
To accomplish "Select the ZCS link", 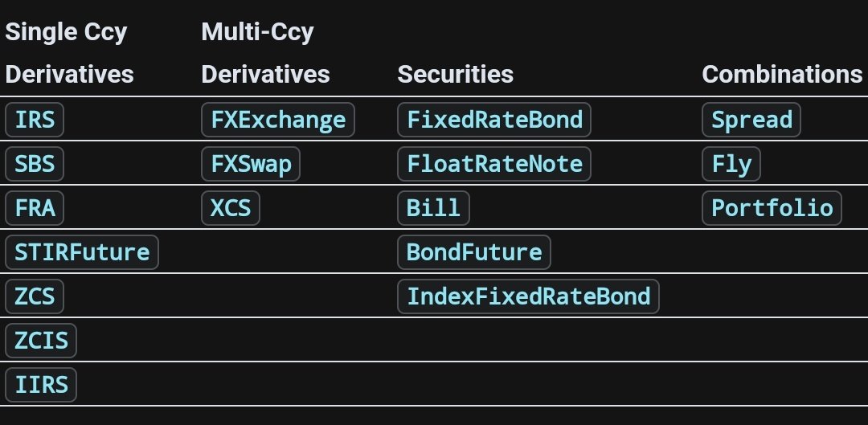I will 35,296.
